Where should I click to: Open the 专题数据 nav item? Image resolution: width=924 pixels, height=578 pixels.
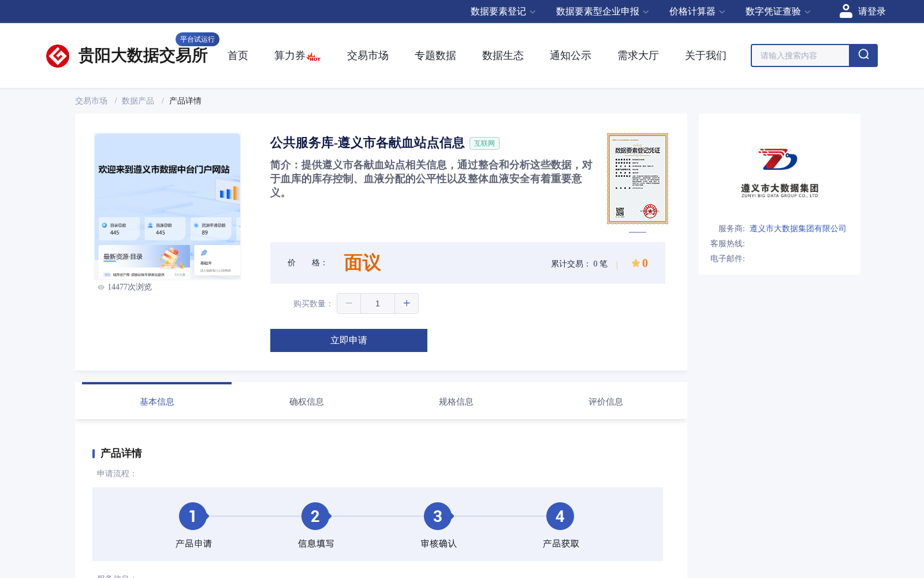435,55
